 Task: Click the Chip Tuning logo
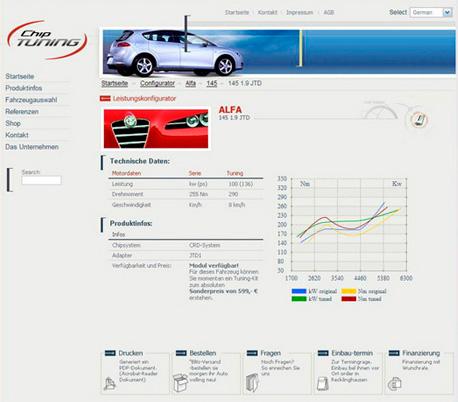tap(47, 40)
